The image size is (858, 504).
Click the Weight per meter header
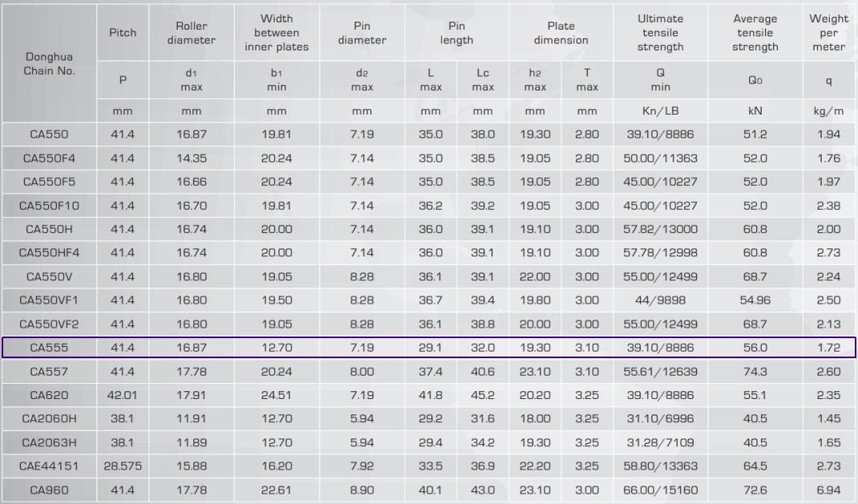828,33
